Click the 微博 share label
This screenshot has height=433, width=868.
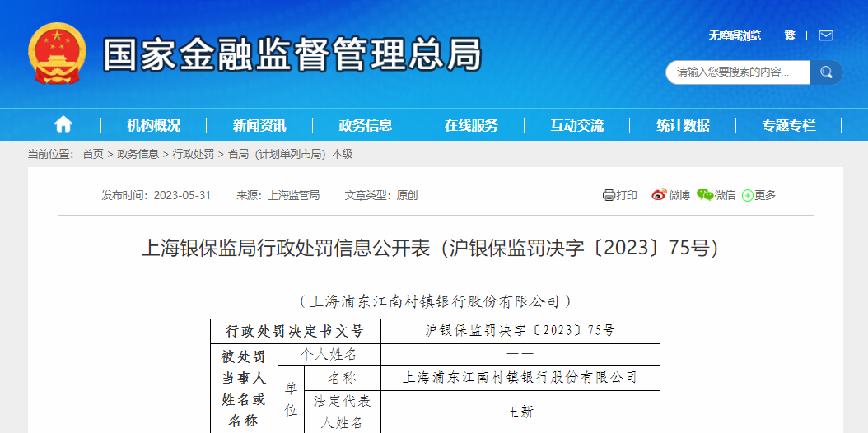click(679, 195)
